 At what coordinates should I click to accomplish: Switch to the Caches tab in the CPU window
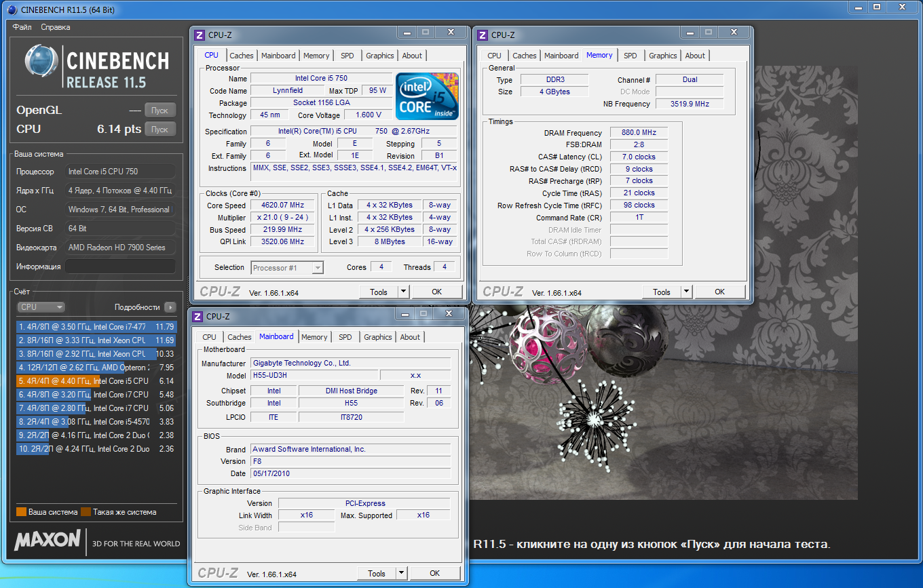[x=241, y=56]
